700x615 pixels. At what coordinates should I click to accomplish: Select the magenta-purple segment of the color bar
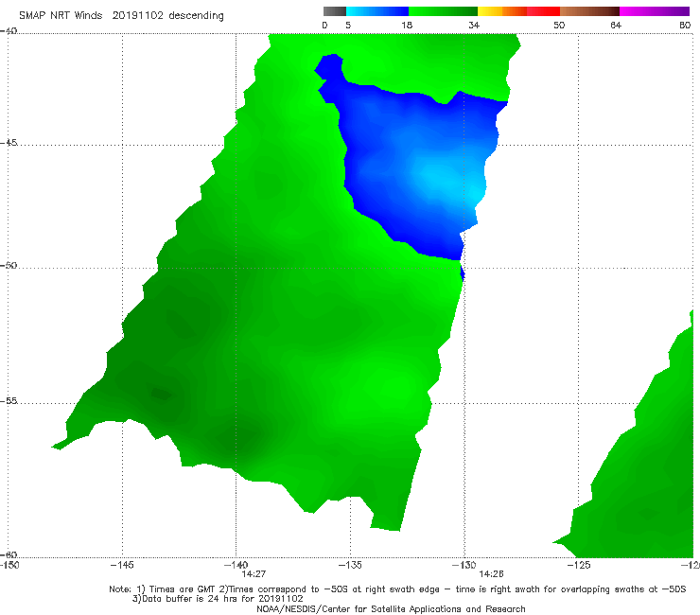(655, 11)
